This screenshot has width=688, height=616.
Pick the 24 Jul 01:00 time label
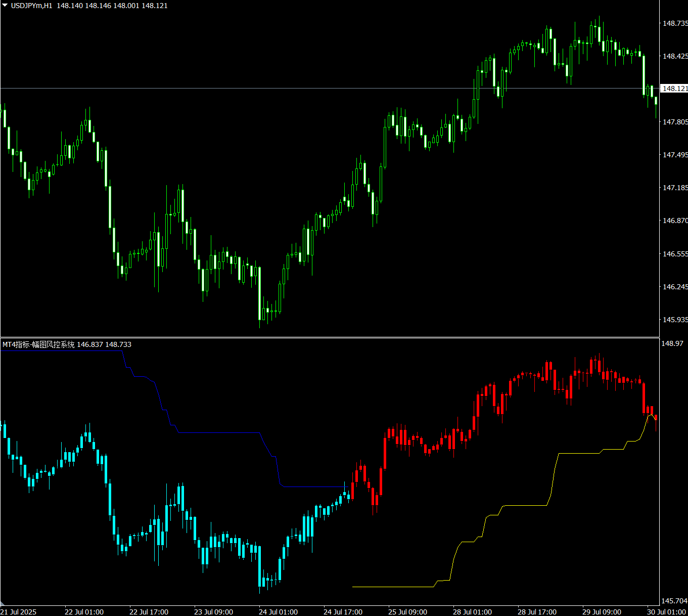(x=278, y=612)
